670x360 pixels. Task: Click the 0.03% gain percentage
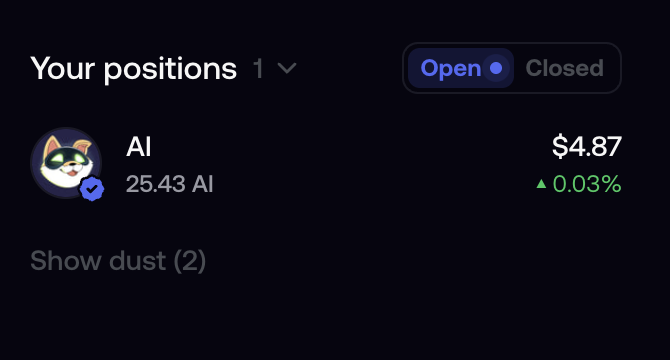tap(587, 184)
